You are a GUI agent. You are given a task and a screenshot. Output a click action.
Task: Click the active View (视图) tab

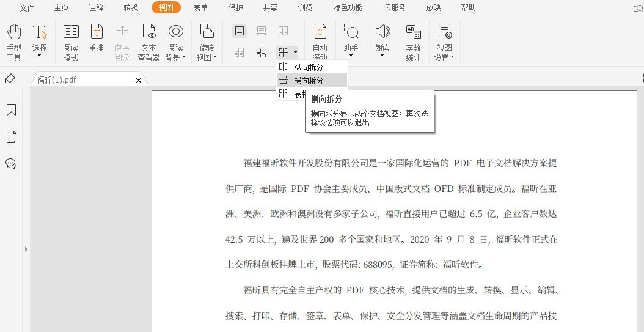(x=166, y=7)
